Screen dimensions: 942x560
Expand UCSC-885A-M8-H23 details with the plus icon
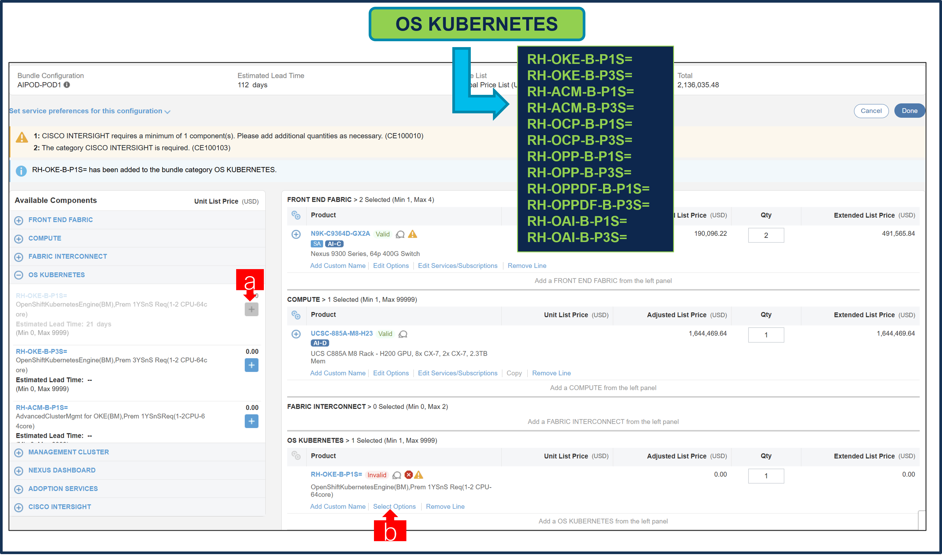click(x=296, y=334)
